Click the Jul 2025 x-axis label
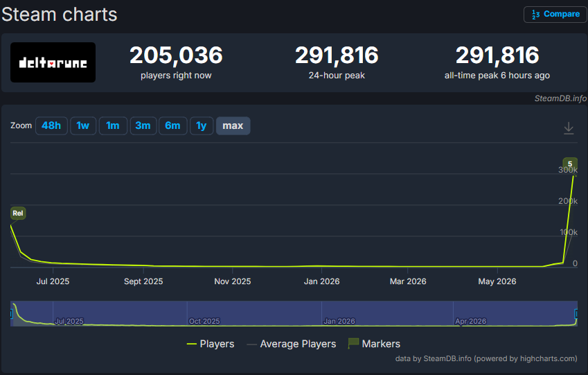The height and width of the screenshot is (375, 588). click(x=53, y=281)
